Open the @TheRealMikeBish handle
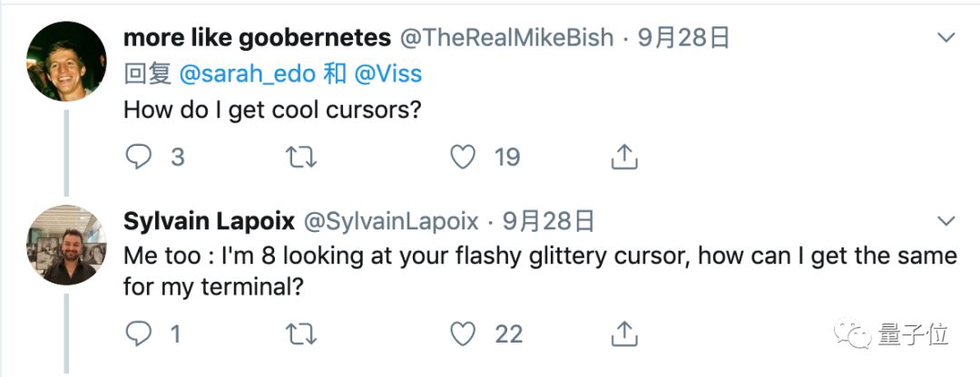980x377 pixels. pos(507,38)
